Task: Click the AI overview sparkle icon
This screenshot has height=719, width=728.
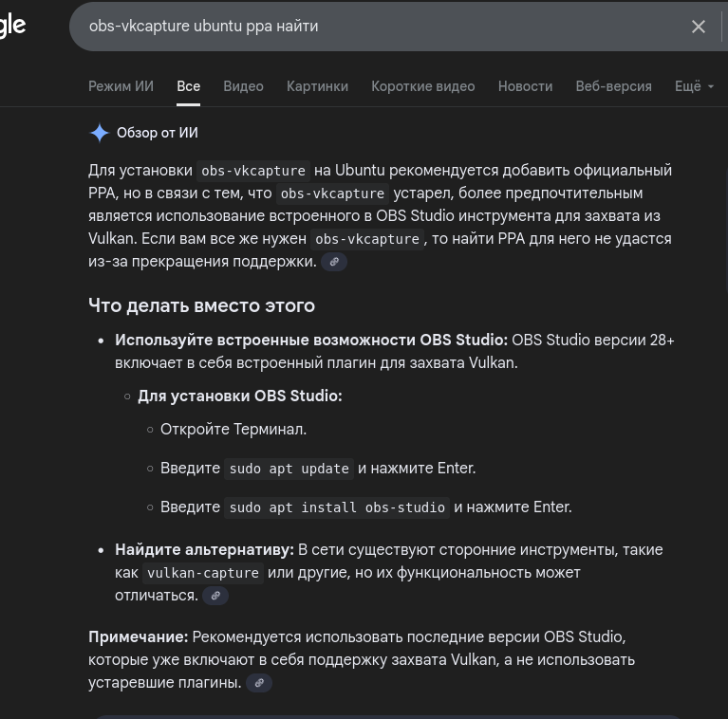Action: (100, 133)
